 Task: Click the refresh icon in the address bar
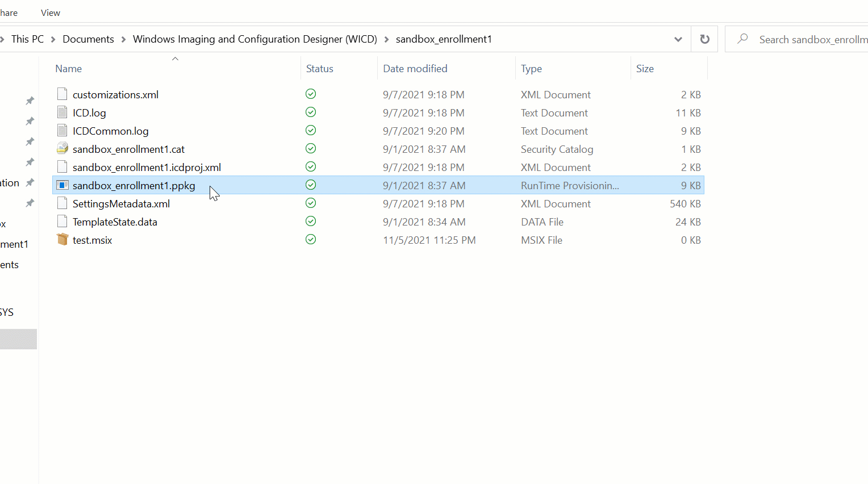tap(704, 39)
